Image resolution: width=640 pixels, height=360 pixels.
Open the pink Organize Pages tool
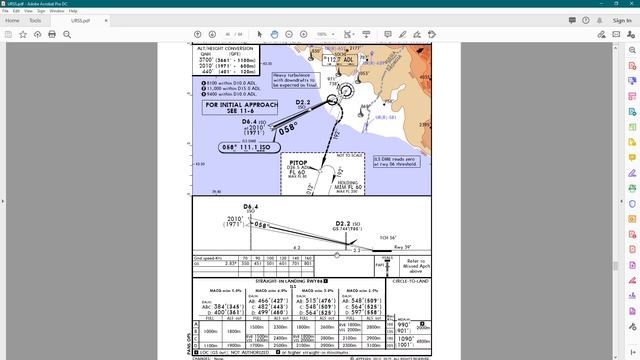[632, 96]
